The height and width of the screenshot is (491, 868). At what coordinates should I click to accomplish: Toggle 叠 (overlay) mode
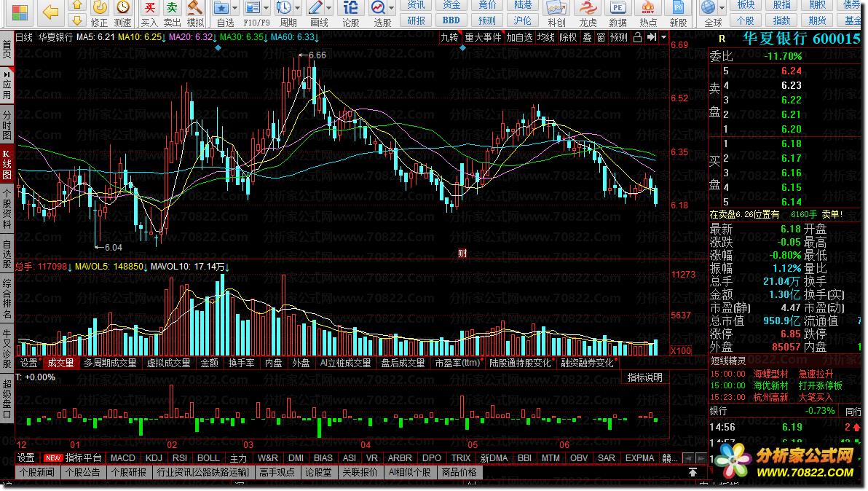[x=588, y=37]
